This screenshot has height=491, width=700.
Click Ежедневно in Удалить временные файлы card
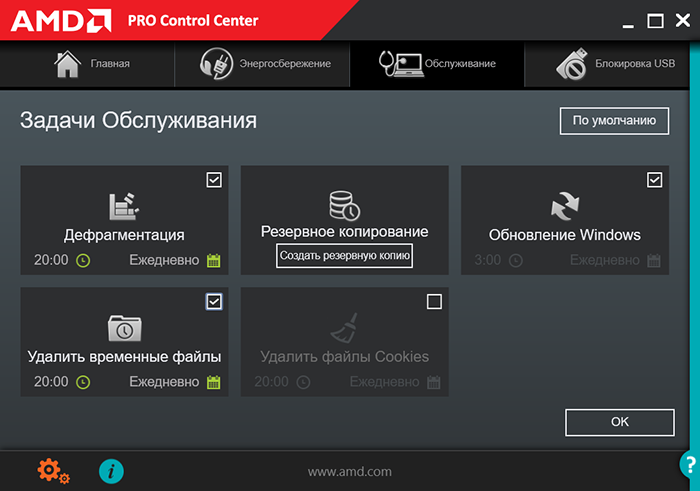[164, 382]
